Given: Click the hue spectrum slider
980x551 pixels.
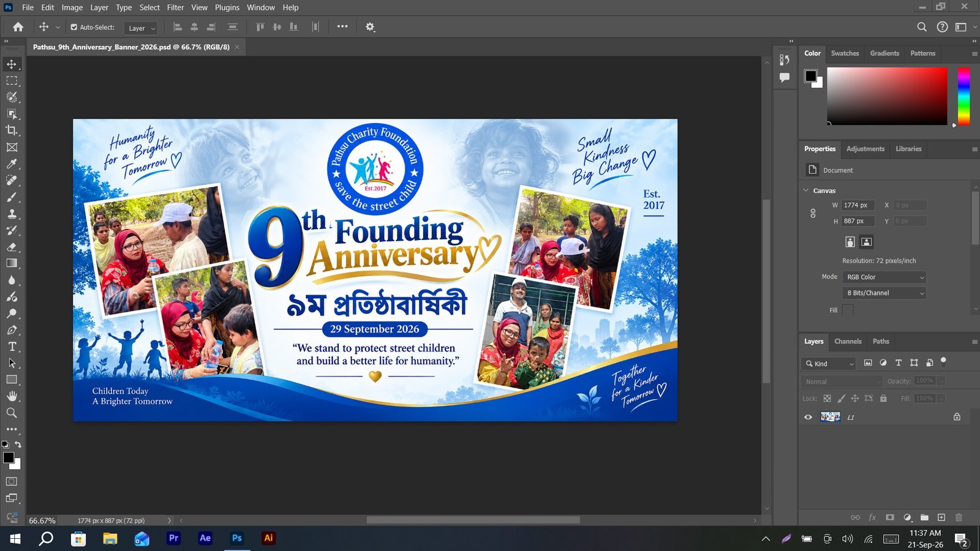Looking at the screenshot, I should [x=963, y=96].
